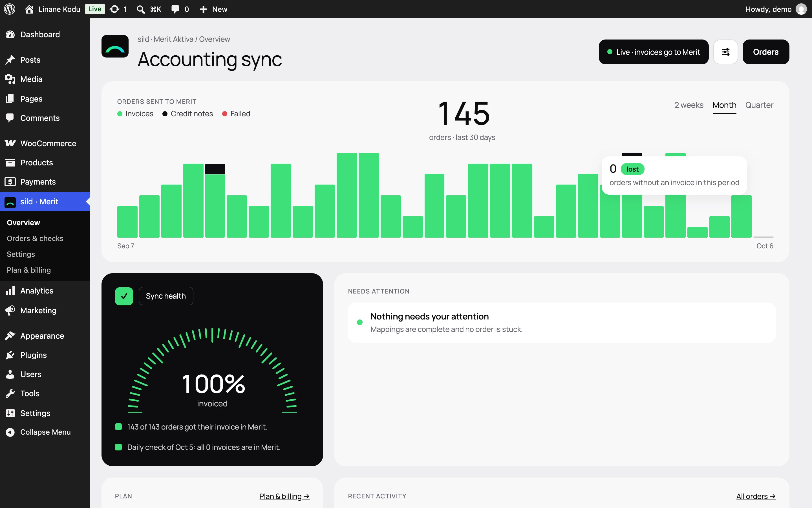
Task: Click the black Orders button
Action: click(x=766, y=52)
